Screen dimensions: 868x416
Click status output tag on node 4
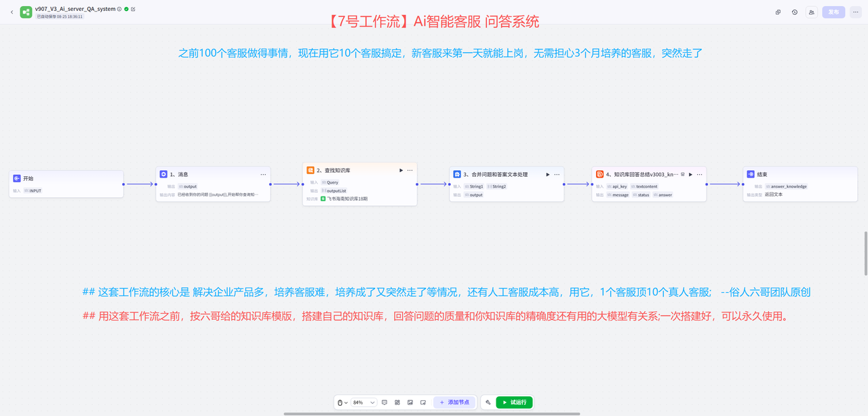(641, 195)
